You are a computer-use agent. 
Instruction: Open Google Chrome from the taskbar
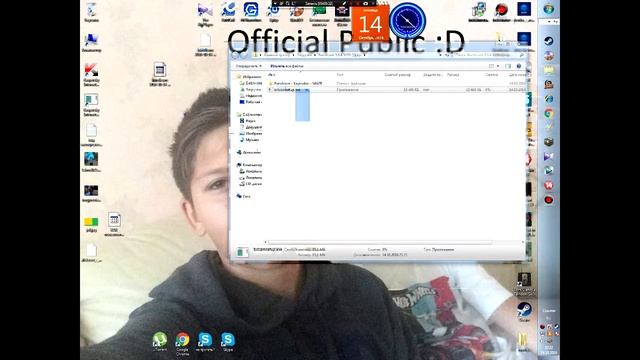click(x=549, y=113)
